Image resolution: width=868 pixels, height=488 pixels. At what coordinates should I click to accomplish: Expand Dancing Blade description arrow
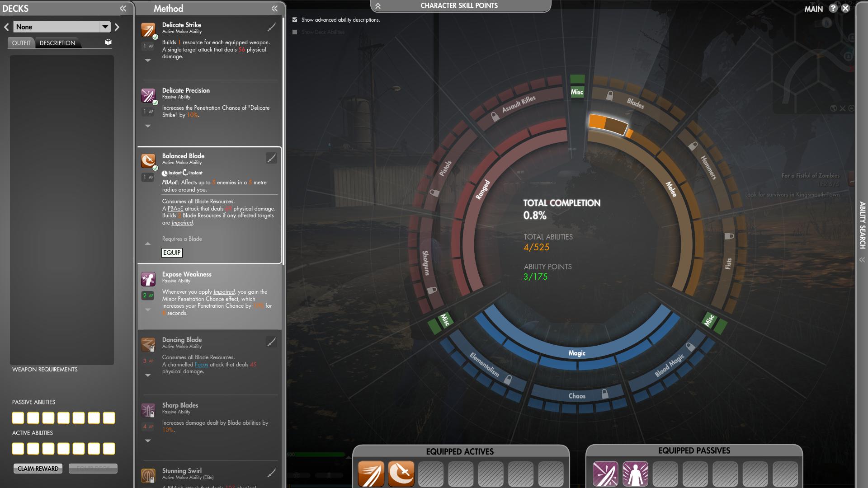pyautogui.click(x=148, y=375)
